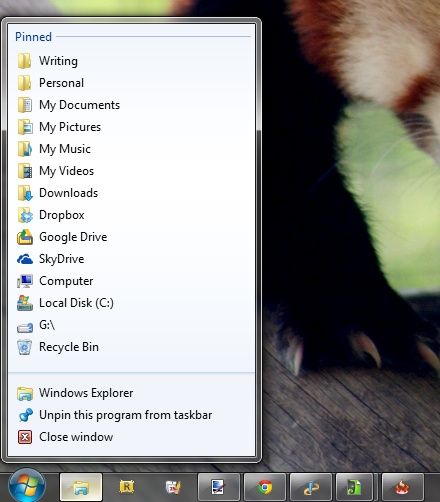Screen dimensions: 440x502
Task: Click the My Pictures folder icon
Action: pyautogui.click(x=25, y=127)
